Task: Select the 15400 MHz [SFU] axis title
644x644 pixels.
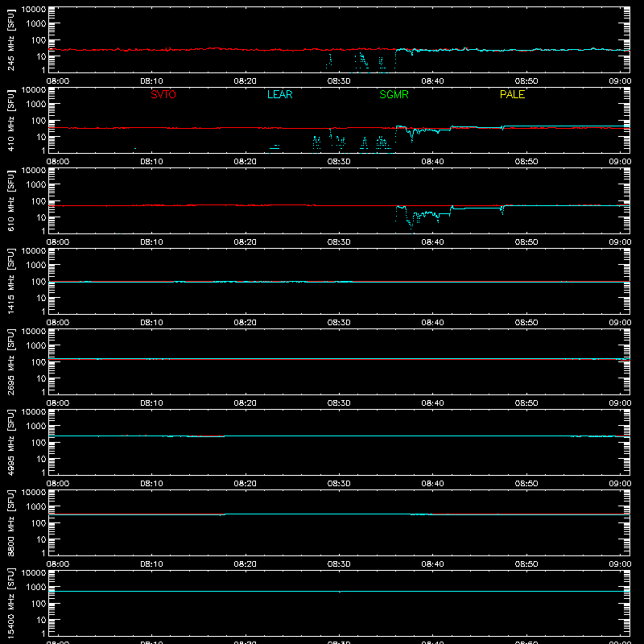Action: (x=10, y=603)
